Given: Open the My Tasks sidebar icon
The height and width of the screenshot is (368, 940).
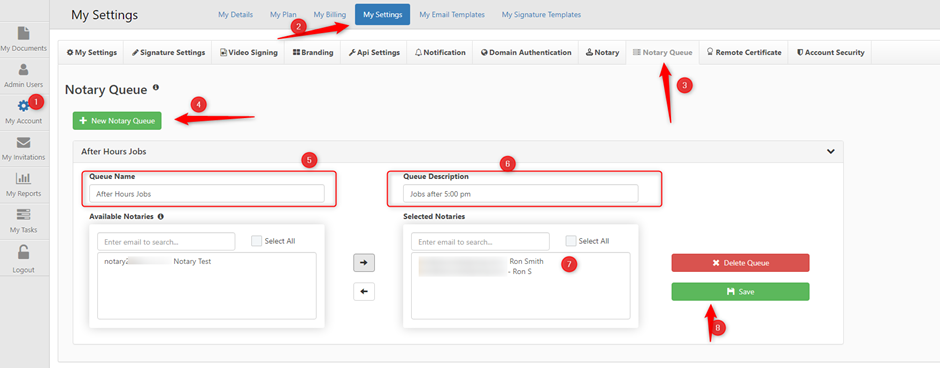Looking at the screenshot, I should [24, 215].
